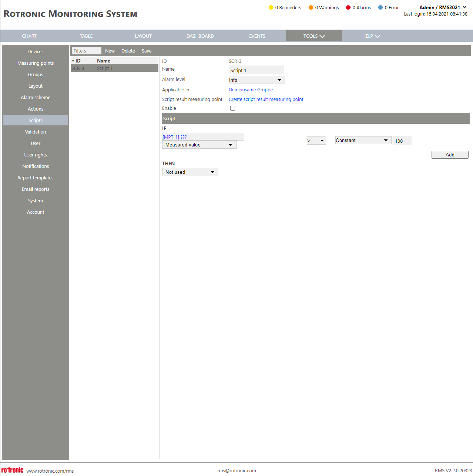This screenshot has width=473, height=476.
Task: Open User rights in the sidebar
Action: click(x=36, y=155)
